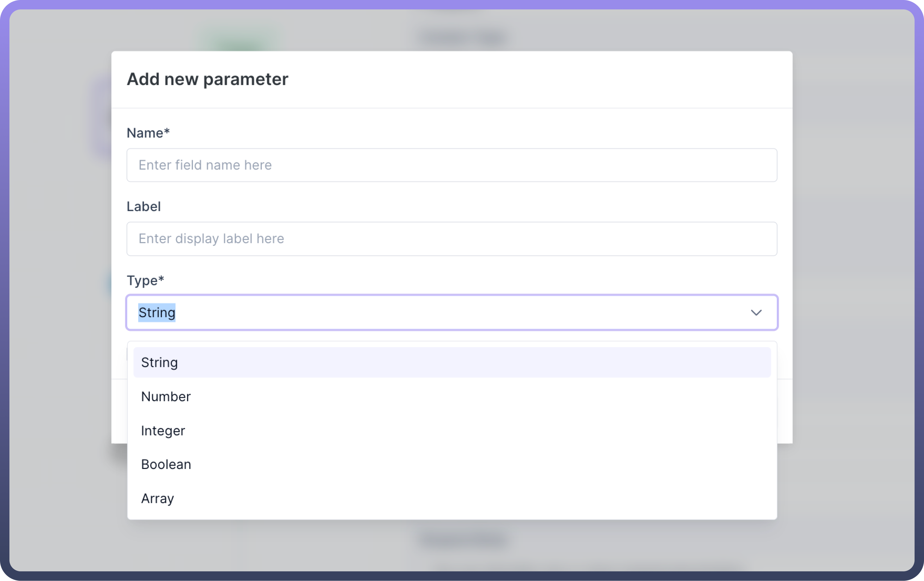Click the Name* field label
Screen dimensions: 924x581
(x=148, y=133)
